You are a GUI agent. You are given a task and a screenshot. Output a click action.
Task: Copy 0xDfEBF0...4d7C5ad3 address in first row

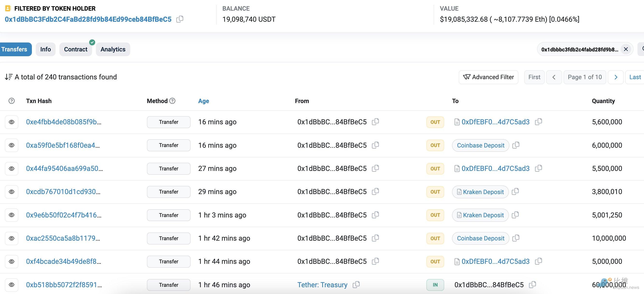pyautogui.click(x=538, y=122)
